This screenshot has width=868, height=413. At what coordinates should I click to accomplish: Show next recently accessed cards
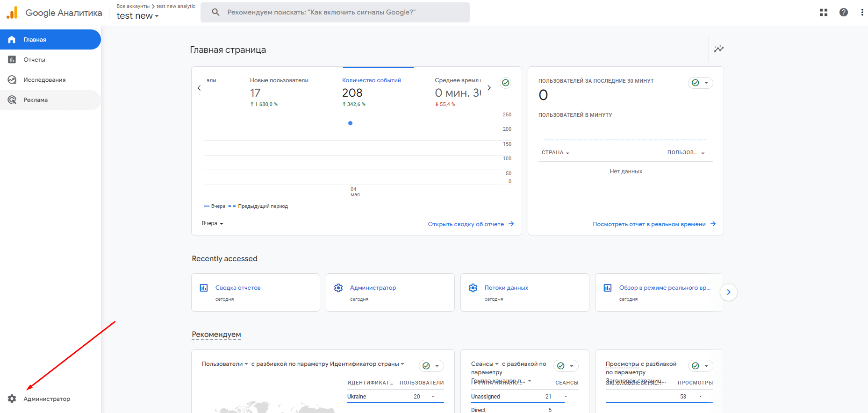click(728, 292)
